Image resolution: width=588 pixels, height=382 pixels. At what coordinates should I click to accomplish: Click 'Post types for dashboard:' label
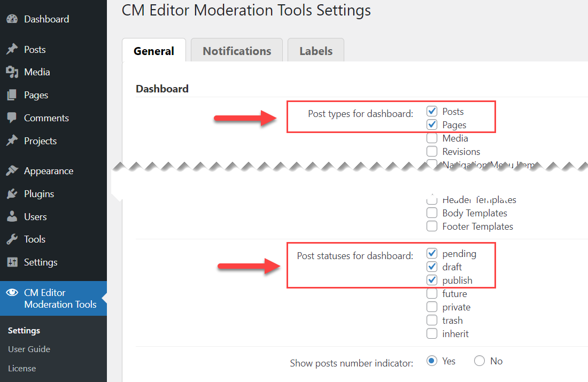360,114
